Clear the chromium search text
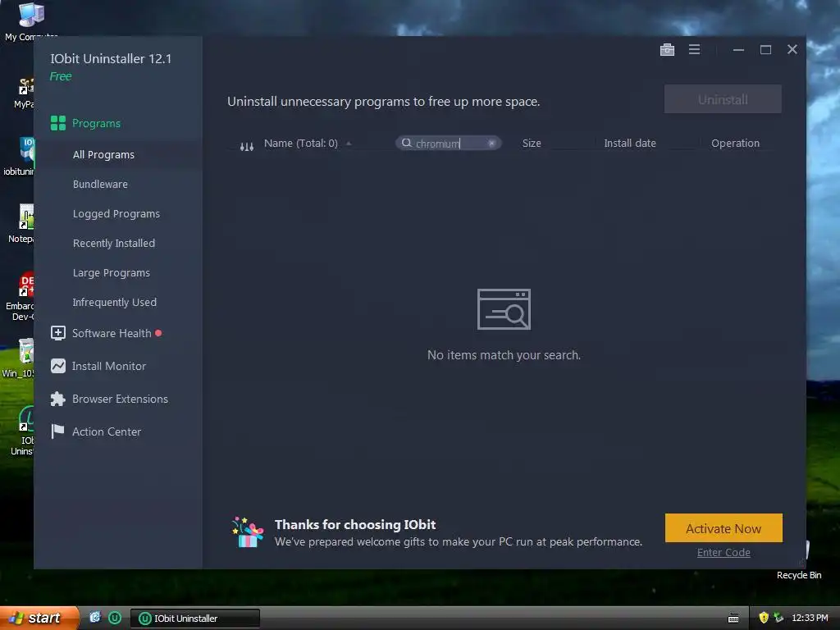The width and height of the screenshot is (840, 630). [x=491, y=143]
